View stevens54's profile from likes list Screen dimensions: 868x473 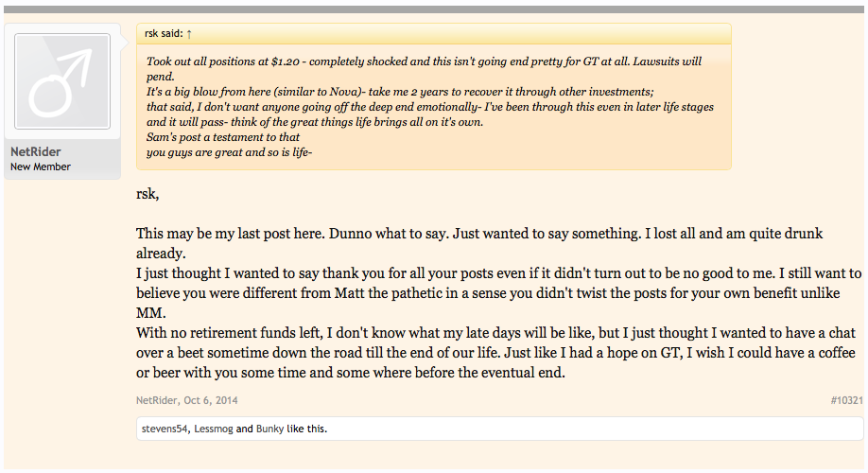[x=165, y=429]
